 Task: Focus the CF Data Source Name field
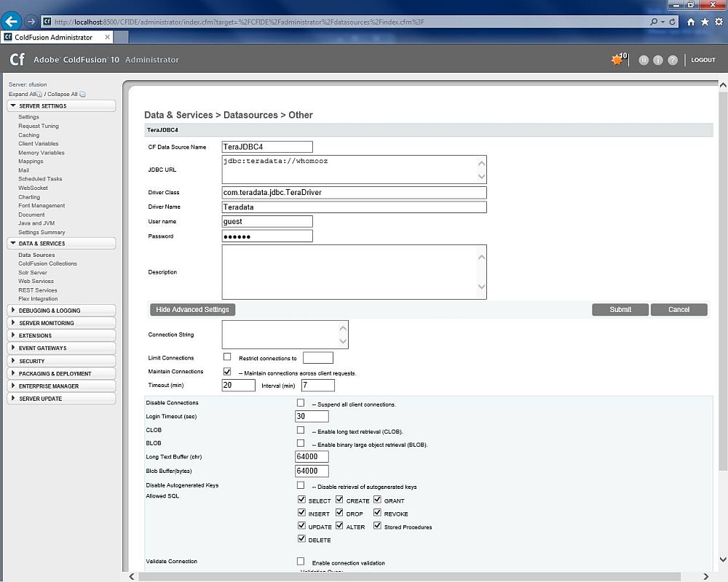pos(267,147)
